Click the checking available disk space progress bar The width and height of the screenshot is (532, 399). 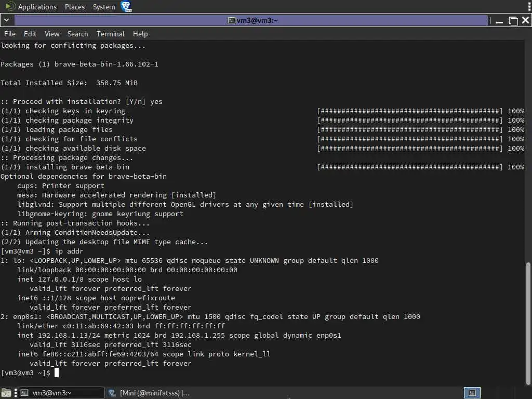(409, 148)
